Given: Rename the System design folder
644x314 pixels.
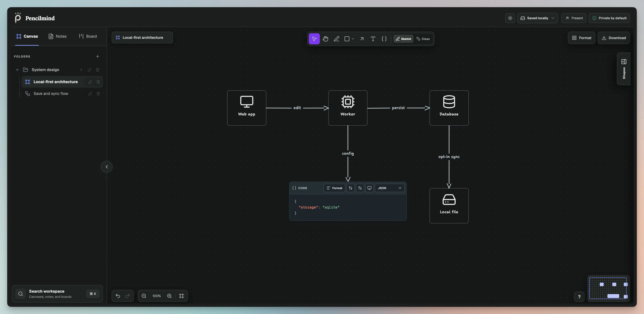Looking at the screenshot, I should click(89, 70).
